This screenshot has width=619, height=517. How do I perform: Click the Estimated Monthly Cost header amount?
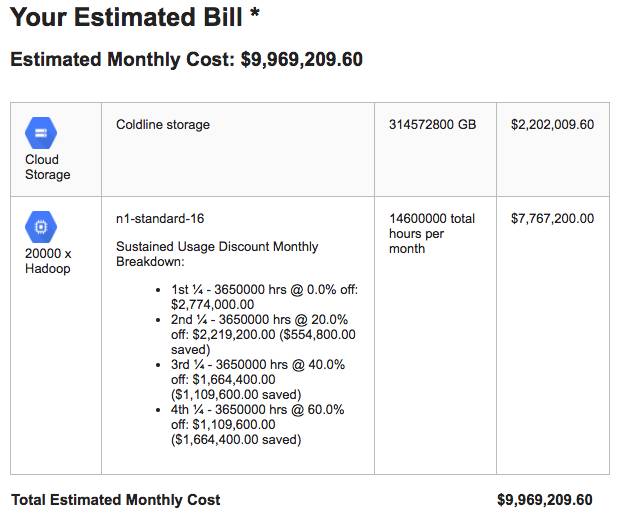pyautogui.click(x=302, y=60)
